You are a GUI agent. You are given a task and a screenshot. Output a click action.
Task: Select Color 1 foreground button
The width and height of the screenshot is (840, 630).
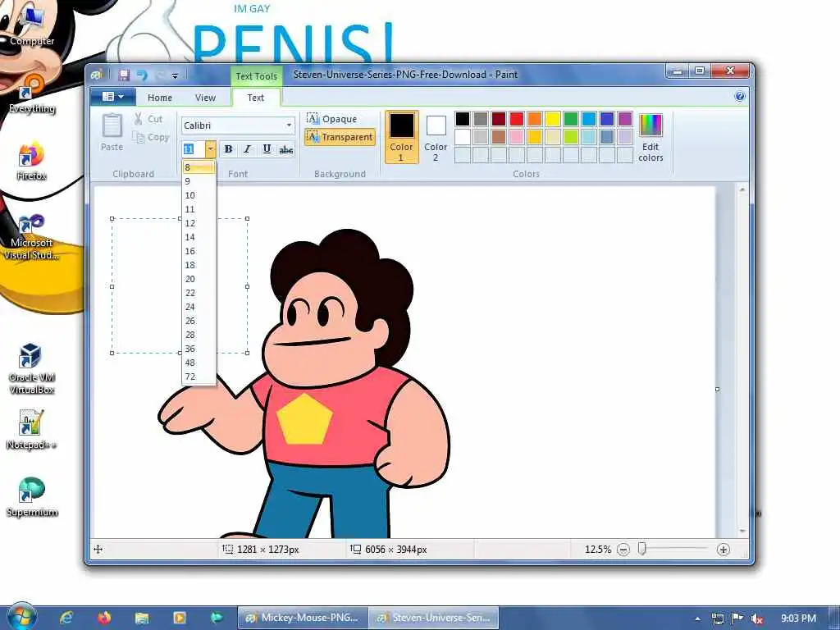tap(401, 137)
